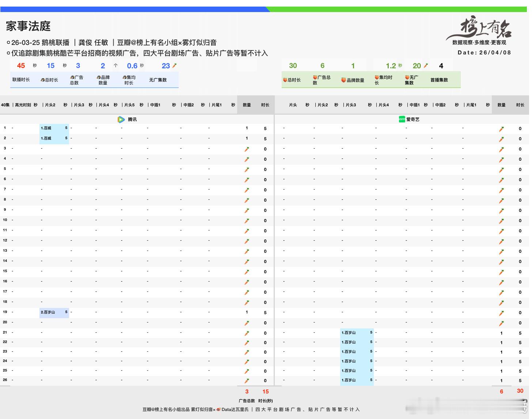Viewport: 532px width, 419px height.
Task: Click the 联播时长 label
Action: 21,80
